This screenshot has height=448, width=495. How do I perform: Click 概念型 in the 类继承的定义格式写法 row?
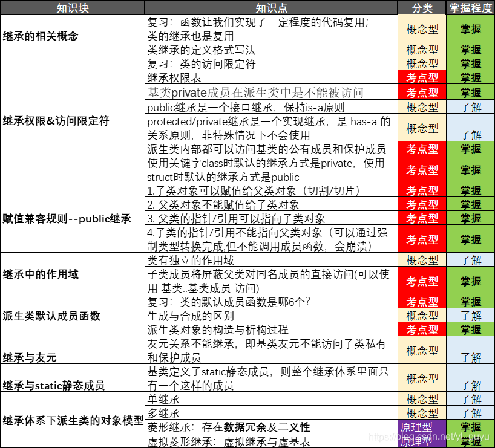pyautogui.click(x=422, y=49)
